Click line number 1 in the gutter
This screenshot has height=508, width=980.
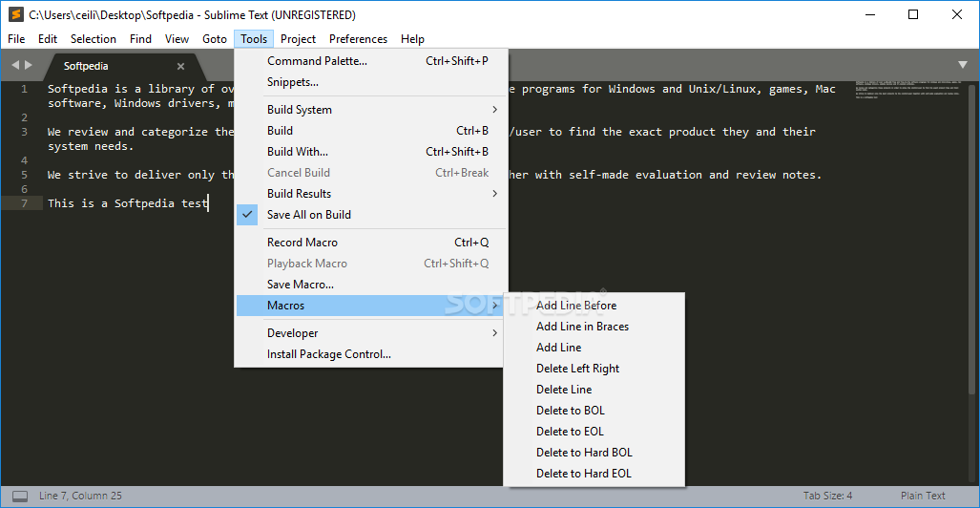coord(24,89)
